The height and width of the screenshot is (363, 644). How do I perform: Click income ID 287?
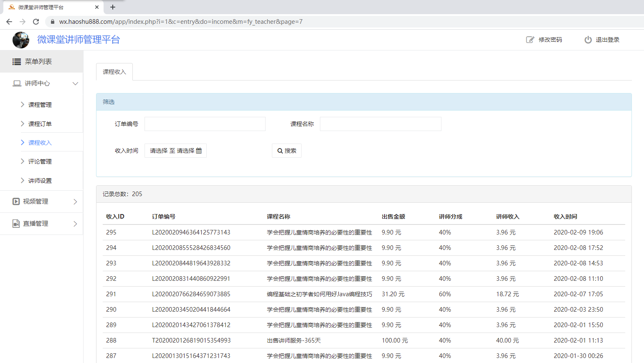tap(111, 356)
